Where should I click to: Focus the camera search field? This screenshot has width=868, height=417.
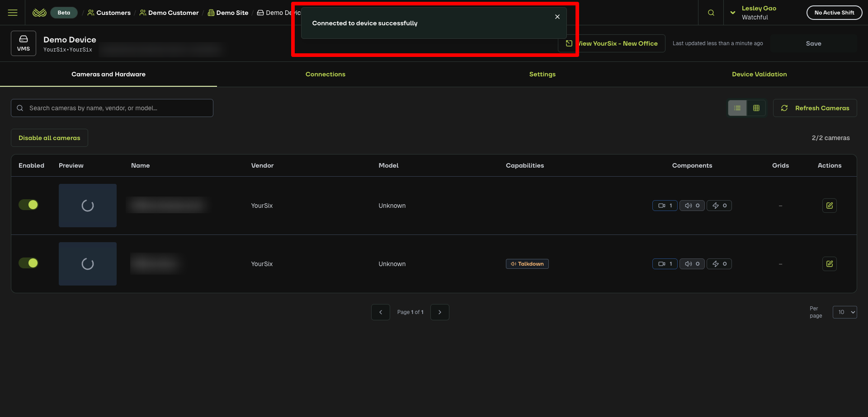tap(118, 108)
